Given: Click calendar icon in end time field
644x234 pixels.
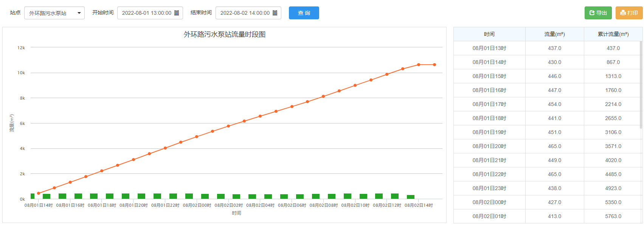Looking at the screenshot, I should pyautogui.click(x=275, y=13).
